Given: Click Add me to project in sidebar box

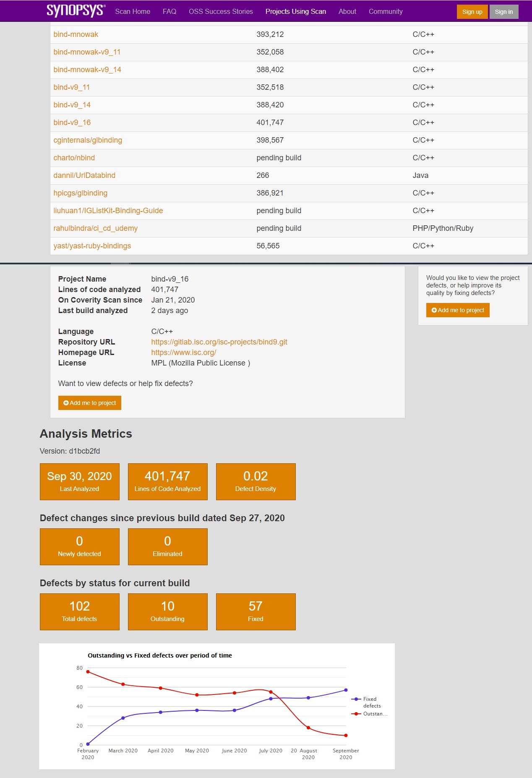Looking at the screenshot, I should 458,310.
